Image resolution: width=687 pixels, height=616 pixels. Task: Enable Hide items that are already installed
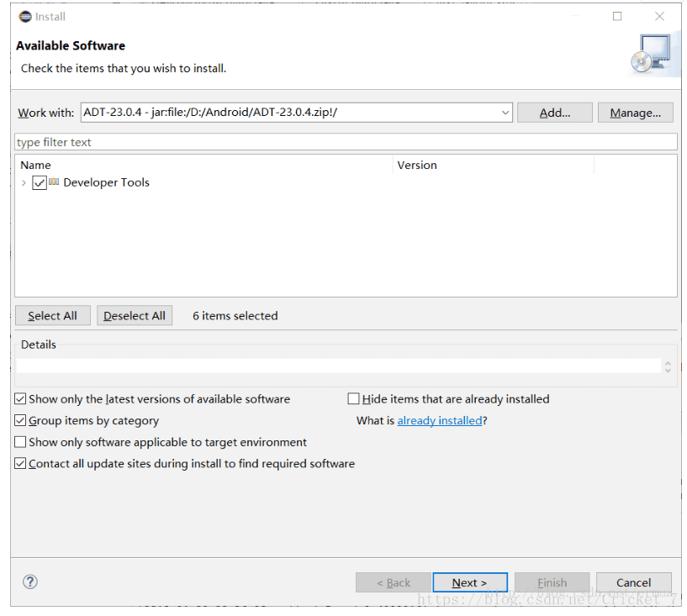353,399
